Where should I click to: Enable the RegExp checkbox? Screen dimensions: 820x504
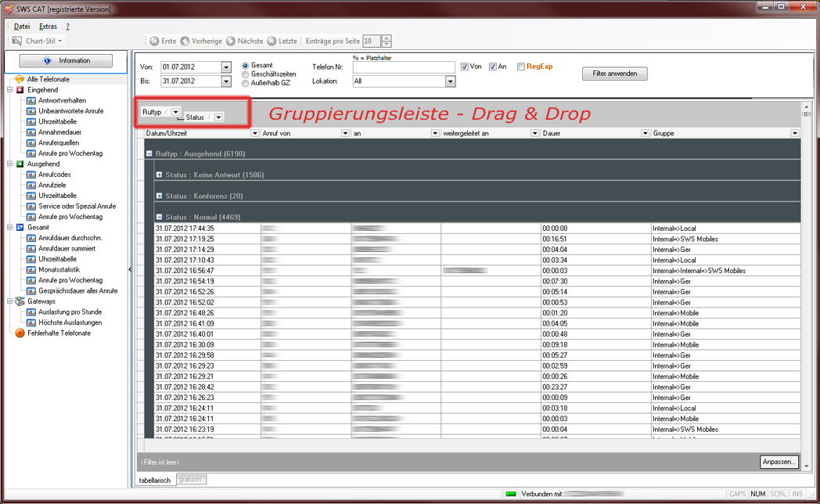521,67
